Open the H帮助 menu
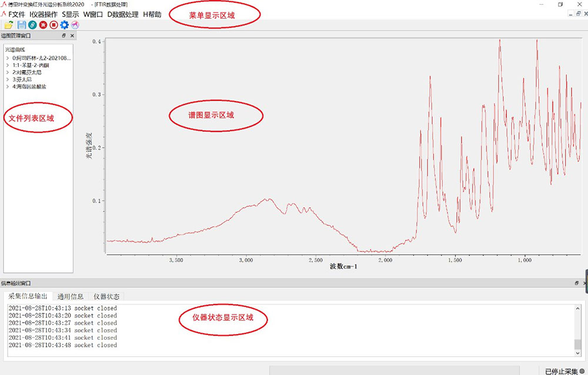 152,15
